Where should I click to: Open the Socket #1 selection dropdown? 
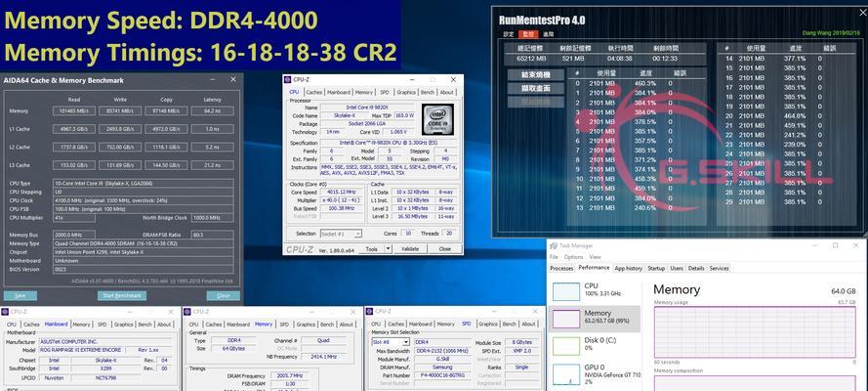357,234
